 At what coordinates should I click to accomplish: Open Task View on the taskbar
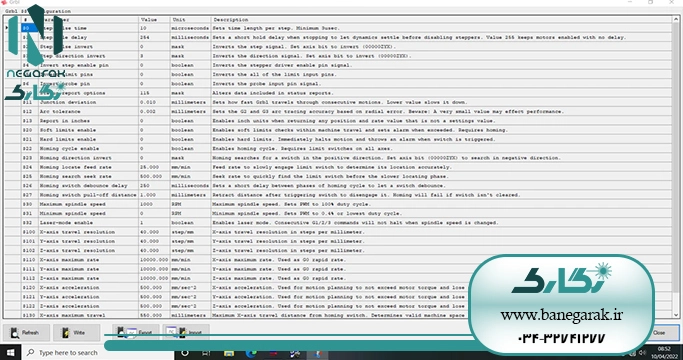[x=206, y=353]
